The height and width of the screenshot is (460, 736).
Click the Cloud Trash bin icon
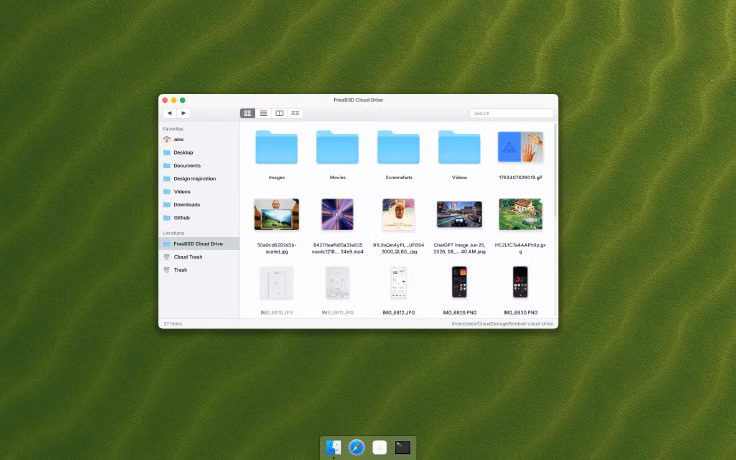[x=167, y=257]
